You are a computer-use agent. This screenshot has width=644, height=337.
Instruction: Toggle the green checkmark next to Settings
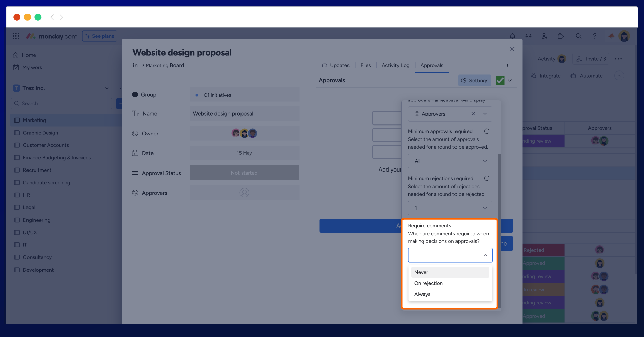(500, 80)
